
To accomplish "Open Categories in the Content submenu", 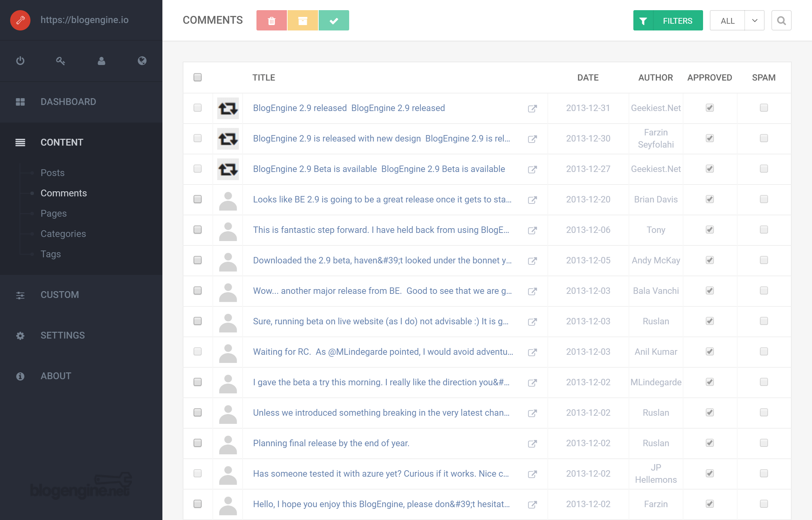I will point(63,234).
